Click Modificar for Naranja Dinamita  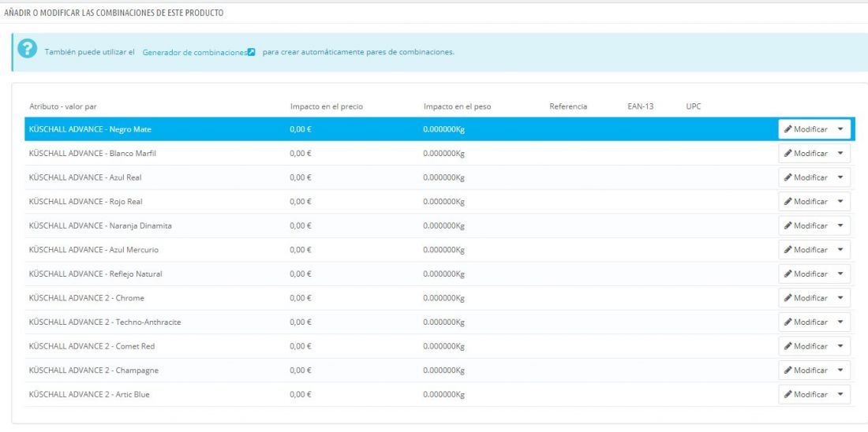(806, 225)
